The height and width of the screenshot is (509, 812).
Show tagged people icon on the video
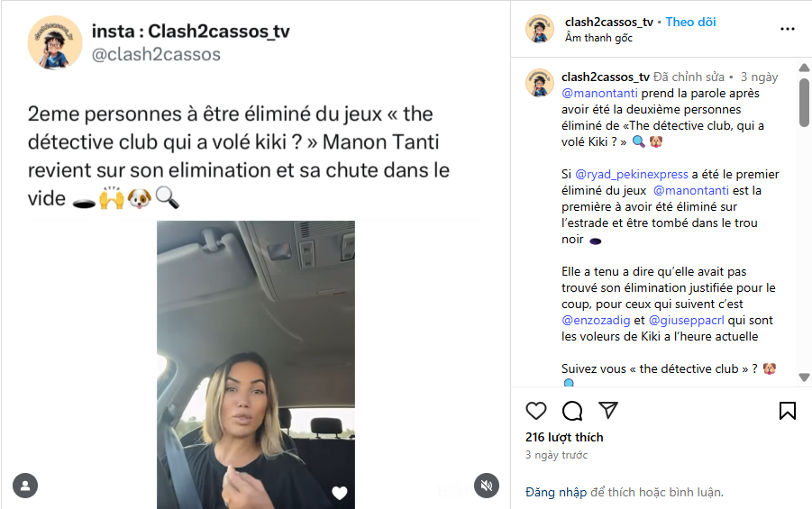25,486
